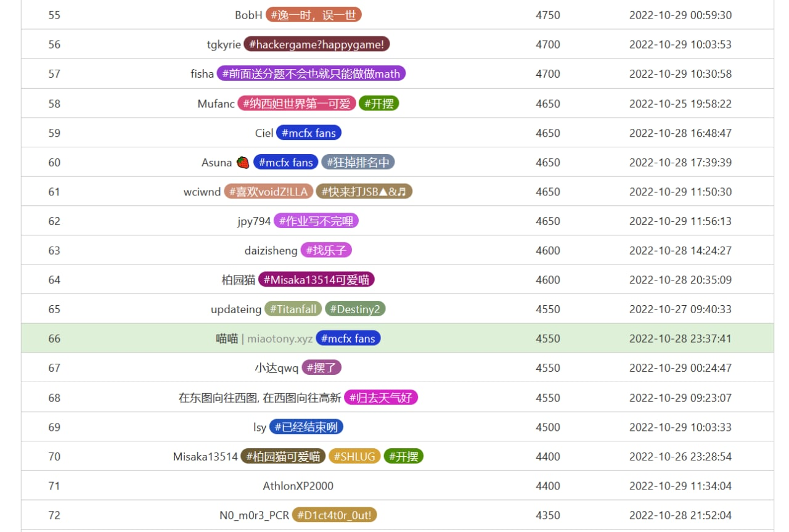Click the #开摆 tag in Mufanc row
789x532 pixels.
tap(379, 104)
